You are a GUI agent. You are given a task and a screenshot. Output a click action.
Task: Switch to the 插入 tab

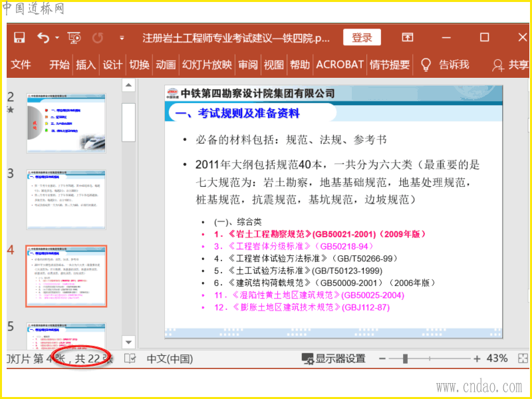[86, 65]
